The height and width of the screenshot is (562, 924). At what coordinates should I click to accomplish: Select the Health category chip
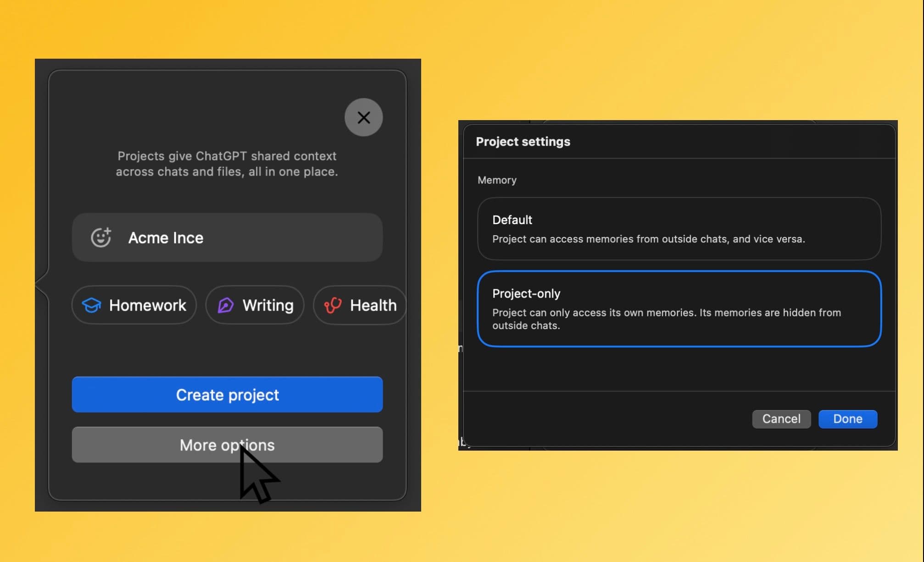(360, 305)
